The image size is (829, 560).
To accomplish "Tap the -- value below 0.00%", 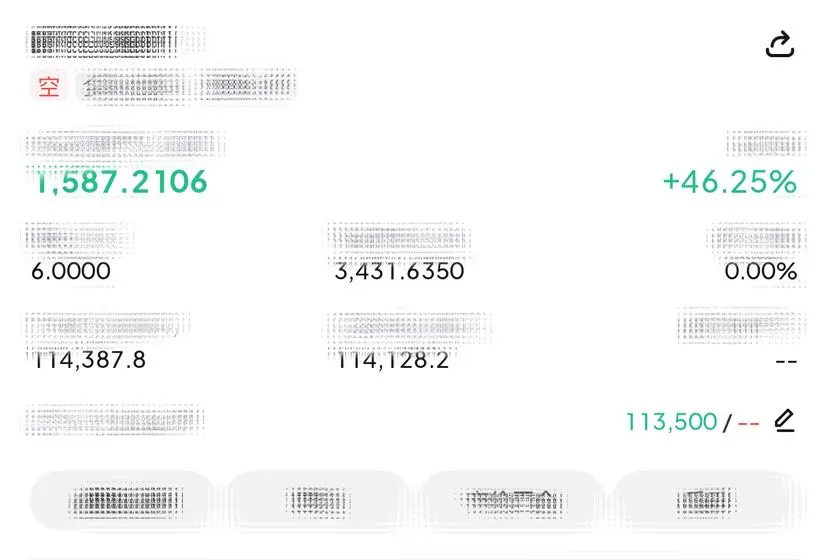I will pyautogui.click(x=786, y=362).
